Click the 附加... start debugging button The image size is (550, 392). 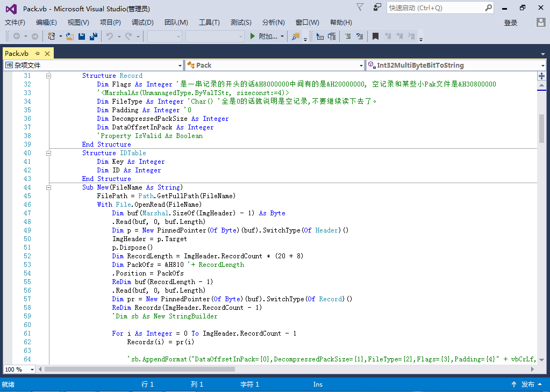[265, 37]
